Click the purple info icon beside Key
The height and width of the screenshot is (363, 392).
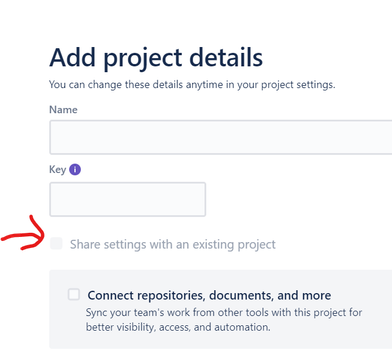point(75,170)
